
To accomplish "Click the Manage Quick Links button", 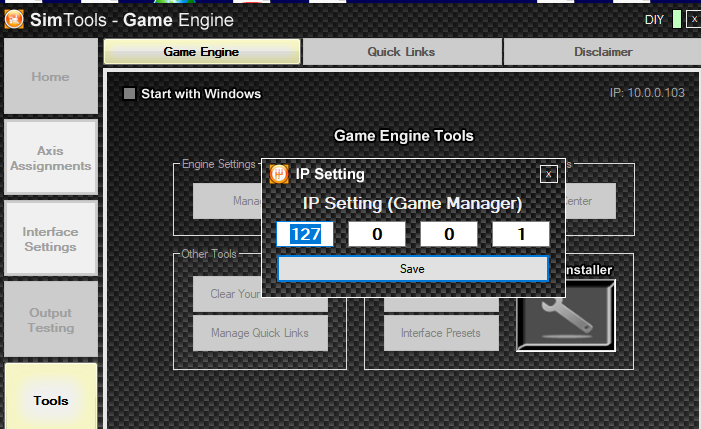I will [260, 333].
